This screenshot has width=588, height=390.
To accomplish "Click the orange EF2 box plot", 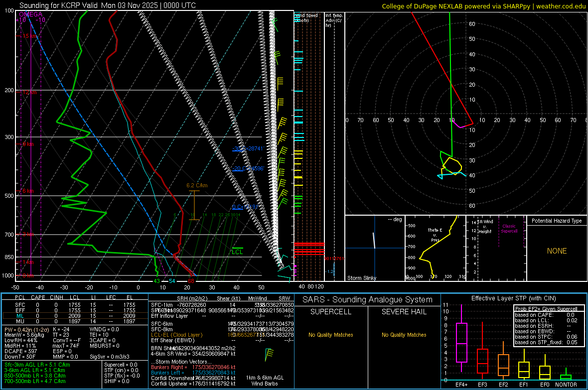I will (503, 365).
